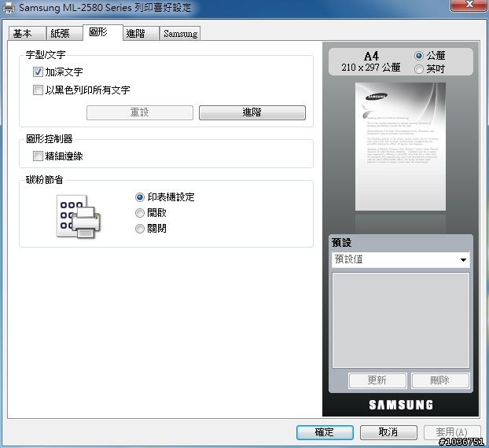Select 印表機設定 toner save option
This screenshot has width=489, height=448.
coord(140,197)
